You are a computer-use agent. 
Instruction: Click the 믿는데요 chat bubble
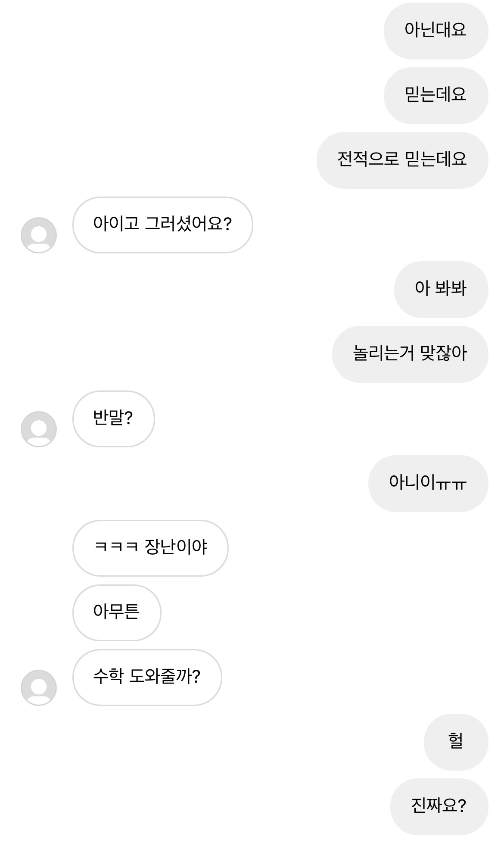click(x=436, y=95)
